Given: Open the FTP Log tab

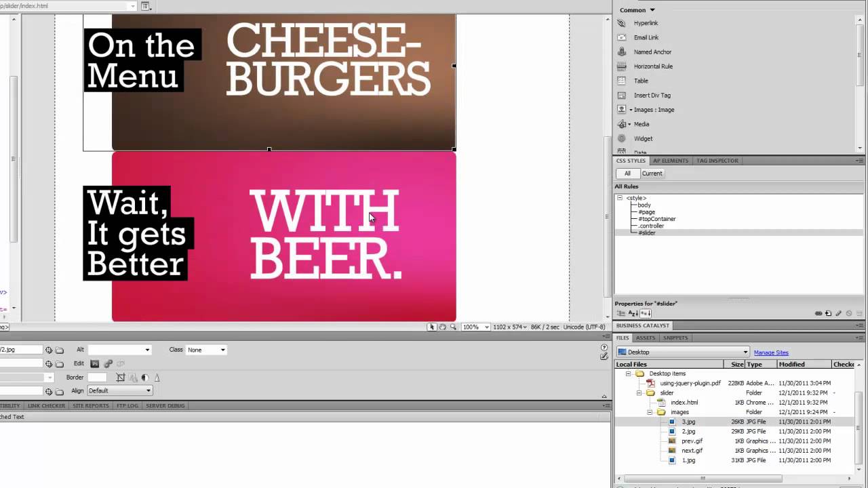Looking at the screenshot, I should click(127, 405).
